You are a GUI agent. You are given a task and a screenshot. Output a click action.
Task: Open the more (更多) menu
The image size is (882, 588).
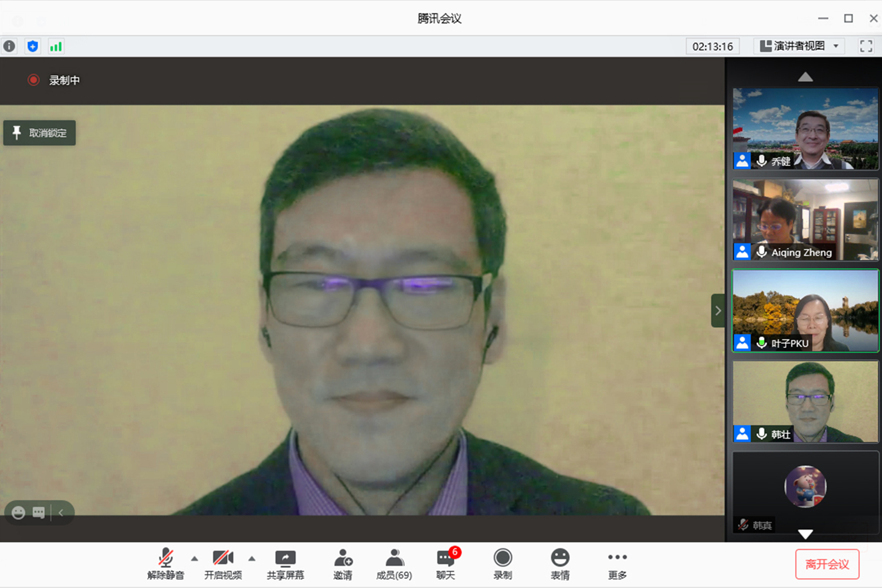click(617, 564)
